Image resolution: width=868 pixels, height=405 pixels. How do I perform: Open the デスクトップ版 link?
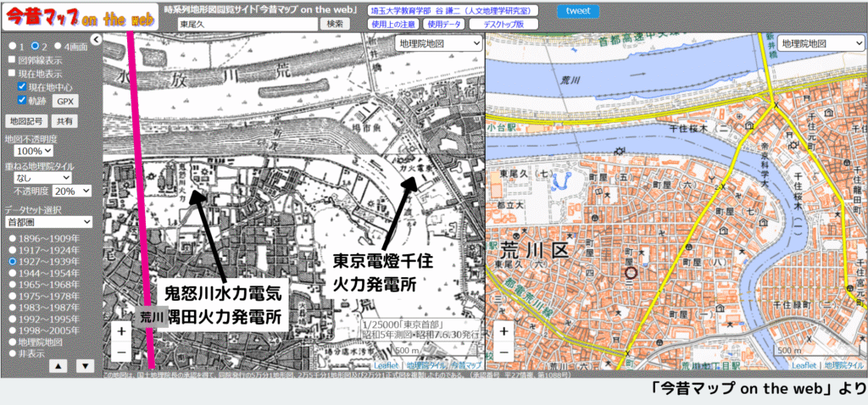pos(503,25)
